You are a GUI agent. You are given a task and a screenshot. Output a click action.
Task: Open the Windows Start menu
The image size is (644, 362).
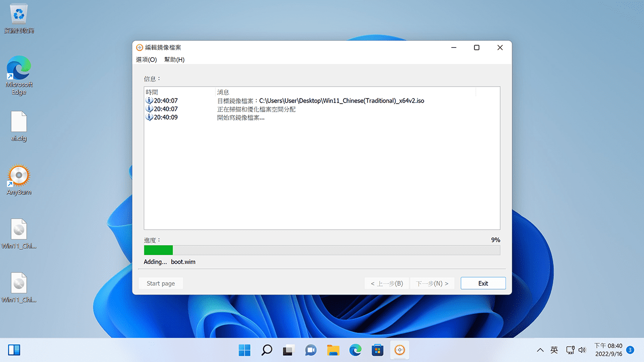pyautogui.click(x=245, y=350)
